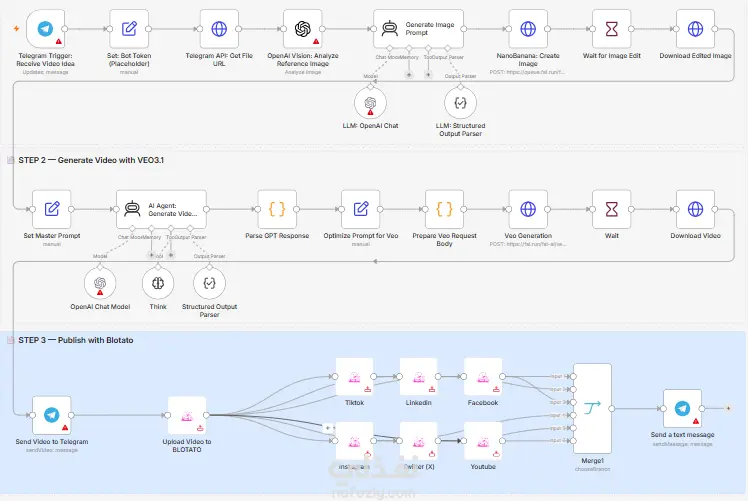Select the LLM: Structured Output Parser sub-node

coord(460,103)
